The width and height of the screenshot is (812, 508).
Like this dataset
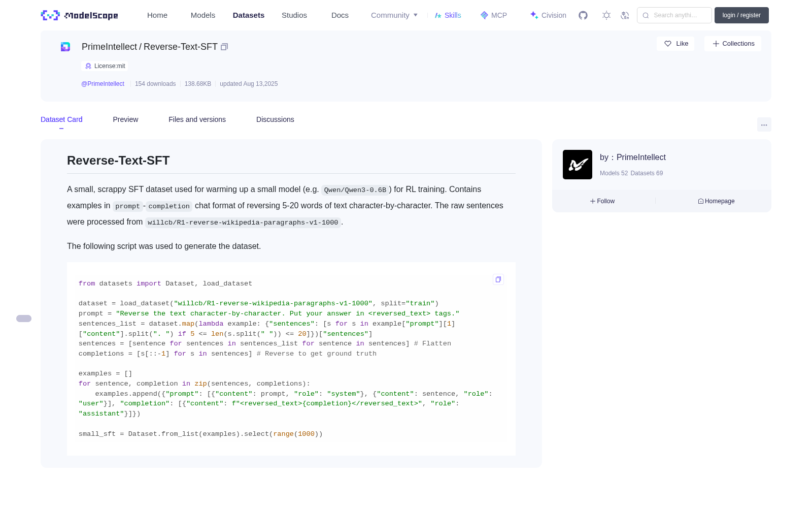coord(676,44)
